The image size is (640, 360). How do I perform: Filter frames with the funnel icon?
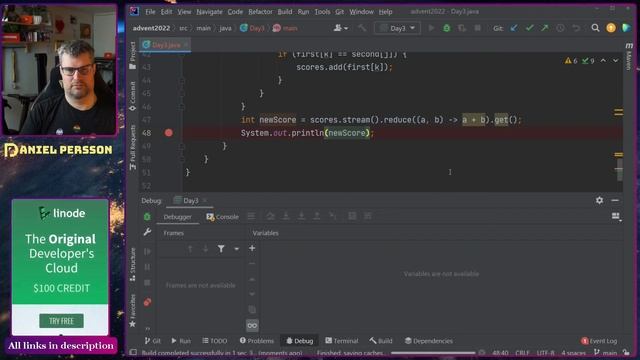coord(221,249)
